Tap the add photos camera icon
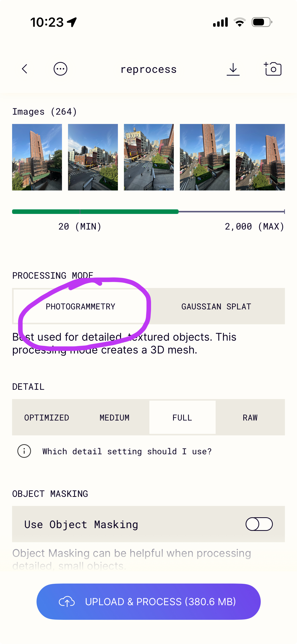 pos(273,69)
